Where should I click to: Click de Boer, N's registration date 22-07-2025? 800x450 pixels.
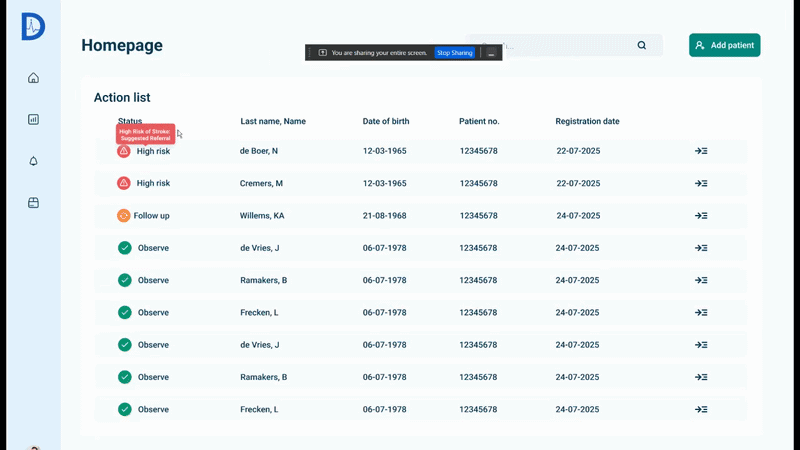(578, 151)
